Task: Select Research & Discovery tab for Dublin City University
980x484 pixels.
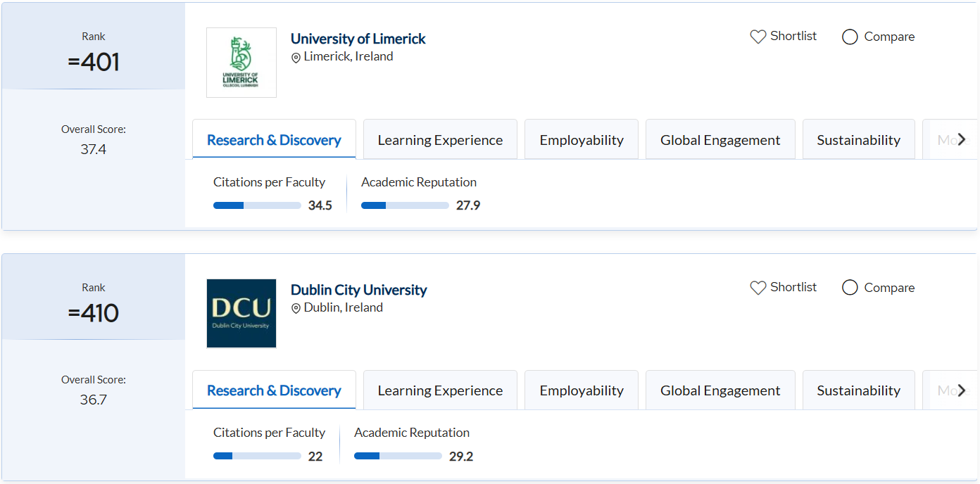Action: pos(274,390)
